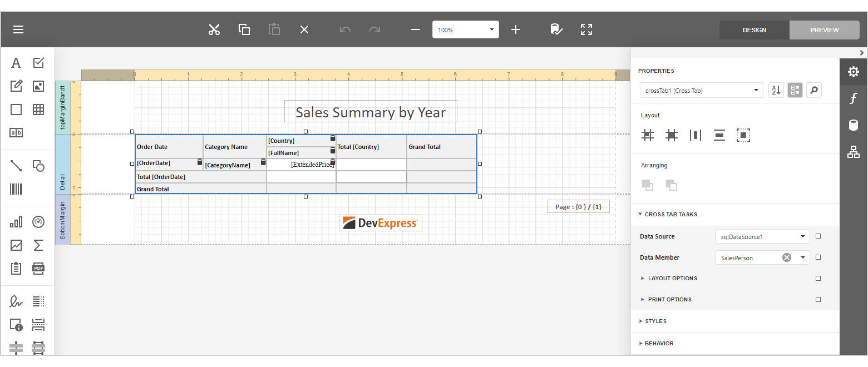
Task: Select the Chart tool in the toolbox
Action: pyautogui.click(x=16, y=221)
